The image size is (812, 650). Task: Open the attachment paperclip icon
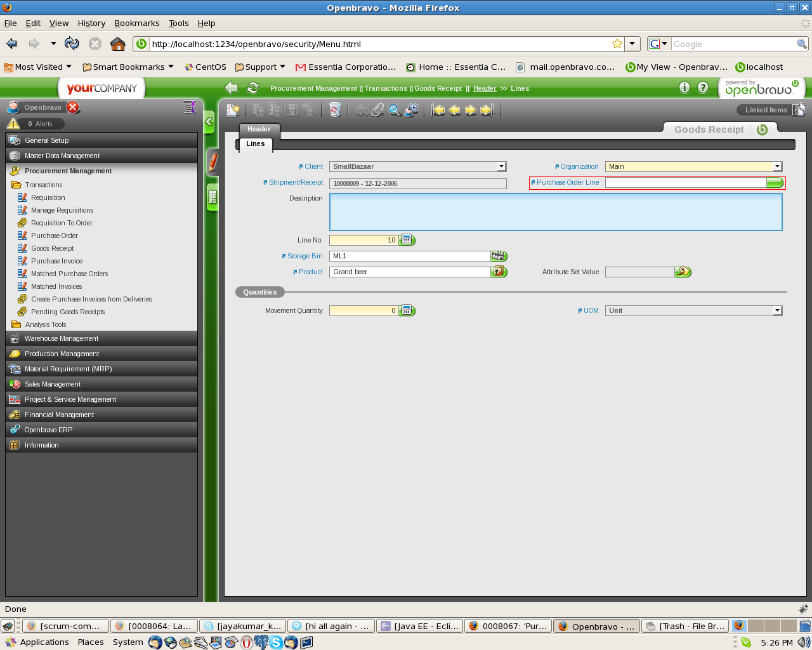378,110
